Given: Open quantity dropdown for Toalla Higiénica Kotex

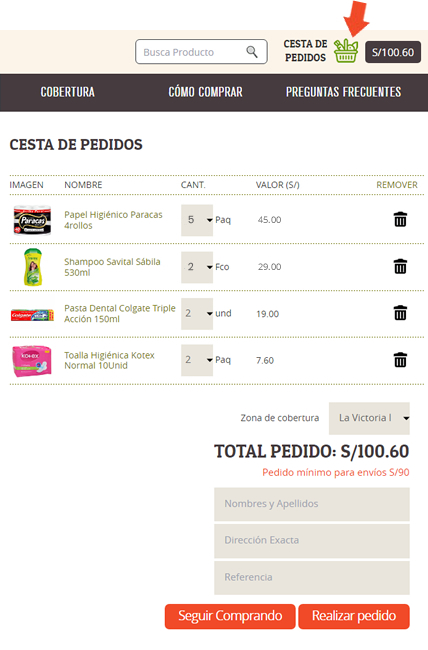Looking at the screenshot, I should click(x=197, y=360).
